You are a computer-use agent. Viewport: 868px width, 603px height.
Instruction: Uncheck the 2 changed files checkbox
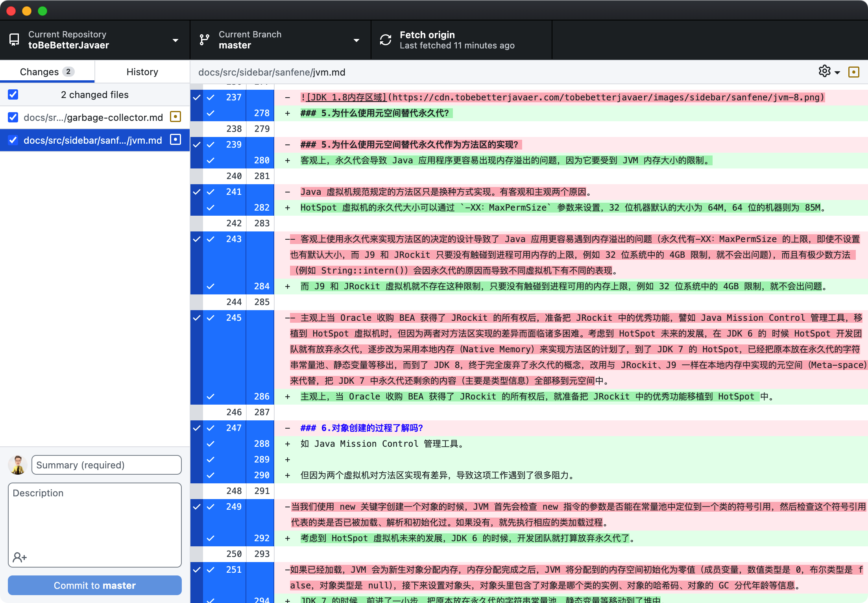coord(13,94)
